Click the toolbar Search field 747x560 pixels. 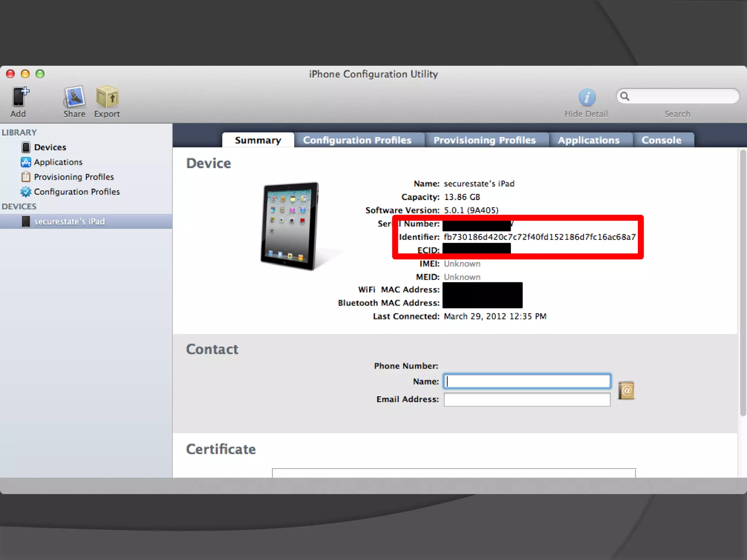(682, 96)
